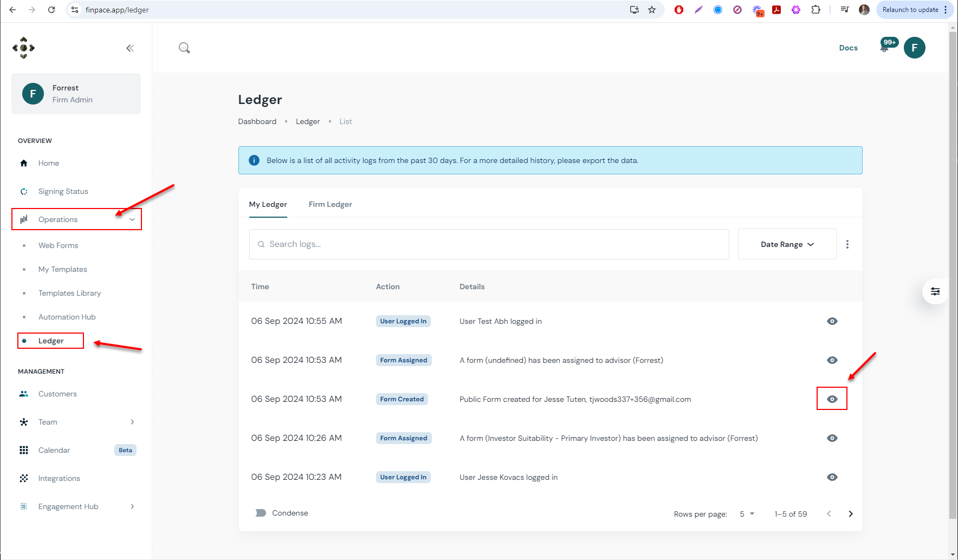Open the Docs link

click(849, 48)
